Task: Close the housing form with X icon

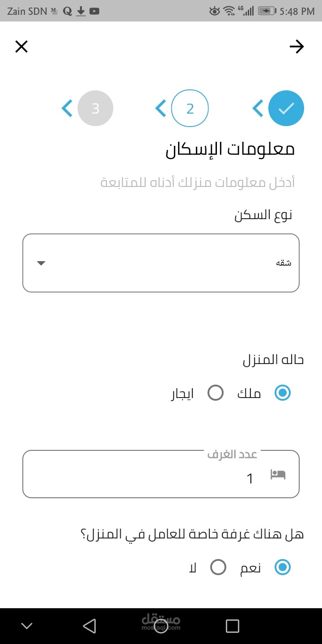Action: click(21, 47)
